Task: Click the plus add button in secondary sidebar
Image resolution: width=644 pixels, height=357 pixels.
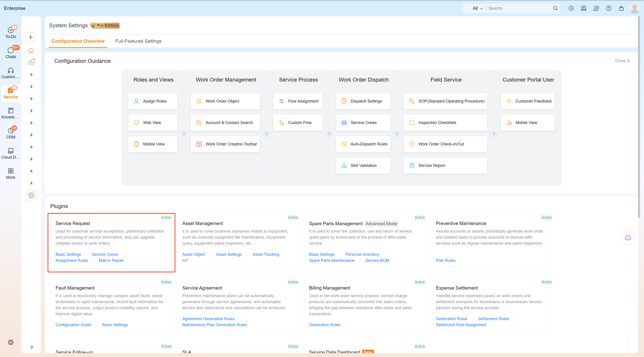Action: 31,37
